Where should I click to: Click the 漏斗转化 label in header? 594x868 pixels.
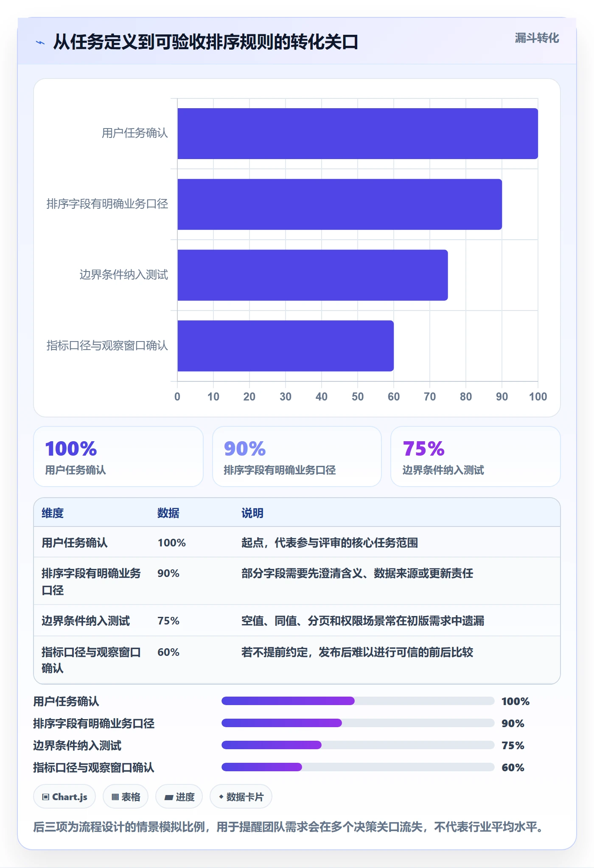537,38
